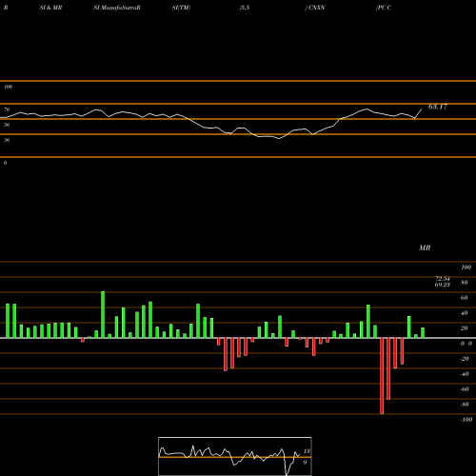Click the tallest green histogram bar

click(103, 314)
